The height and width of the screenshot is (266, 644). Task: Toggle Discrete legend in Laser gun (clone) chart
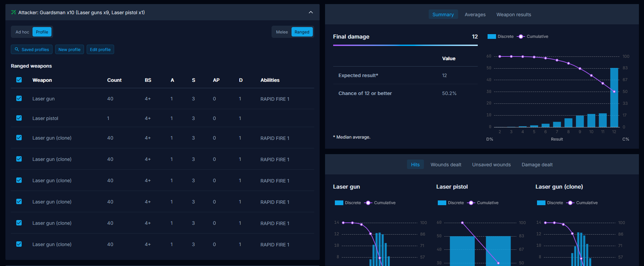tap(550, 203)
